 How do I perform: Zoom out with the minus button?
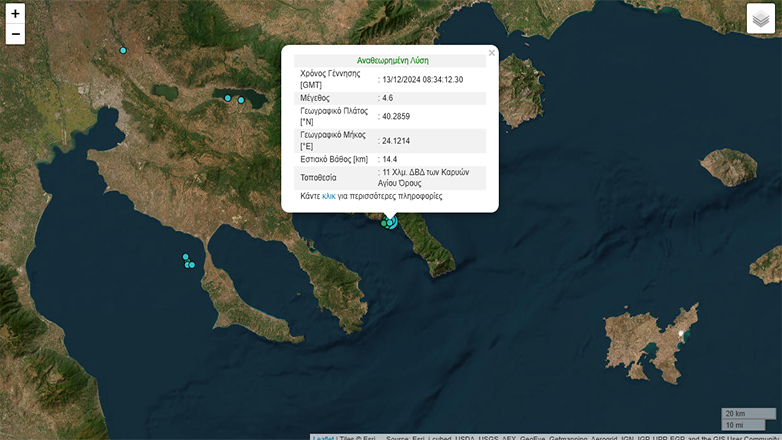click(15, 35)
